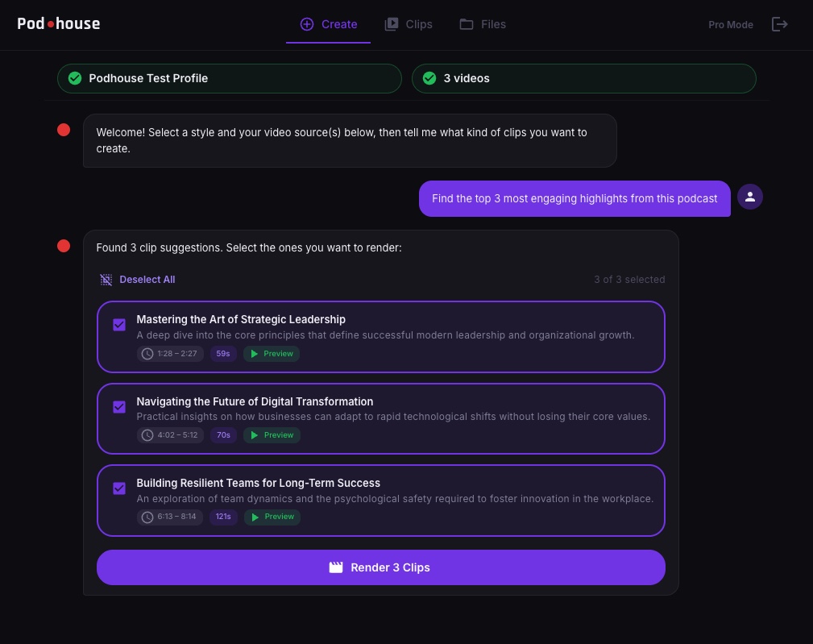Switch to the Clips tab

click(409, 24)
